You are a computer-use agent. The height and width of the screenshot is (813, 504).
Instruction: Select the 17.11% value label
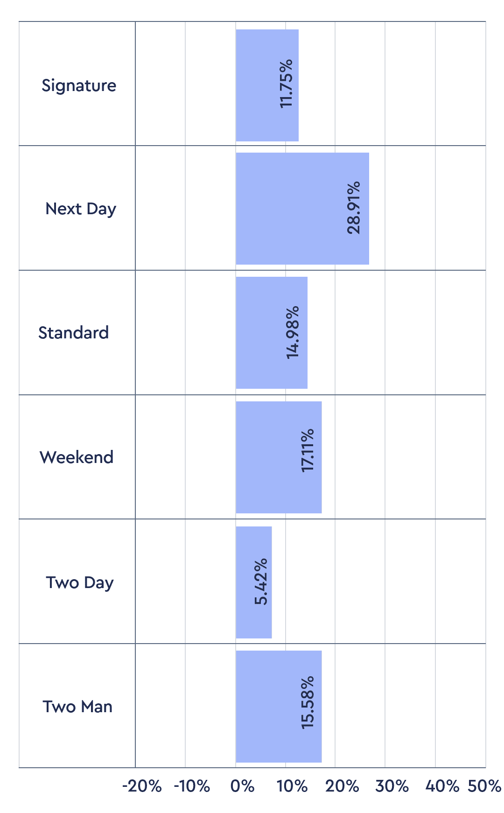point(308,450)
